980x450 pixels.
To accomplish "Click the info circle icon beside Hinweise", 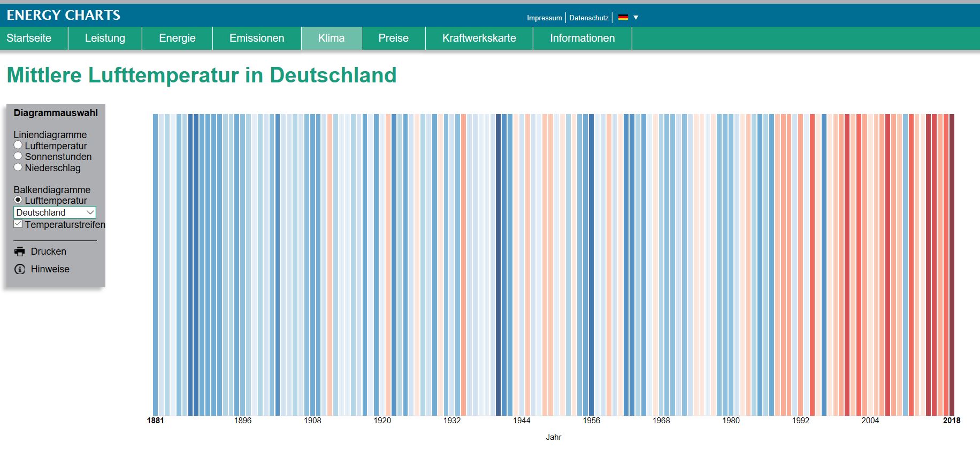I will click(20, 269).
